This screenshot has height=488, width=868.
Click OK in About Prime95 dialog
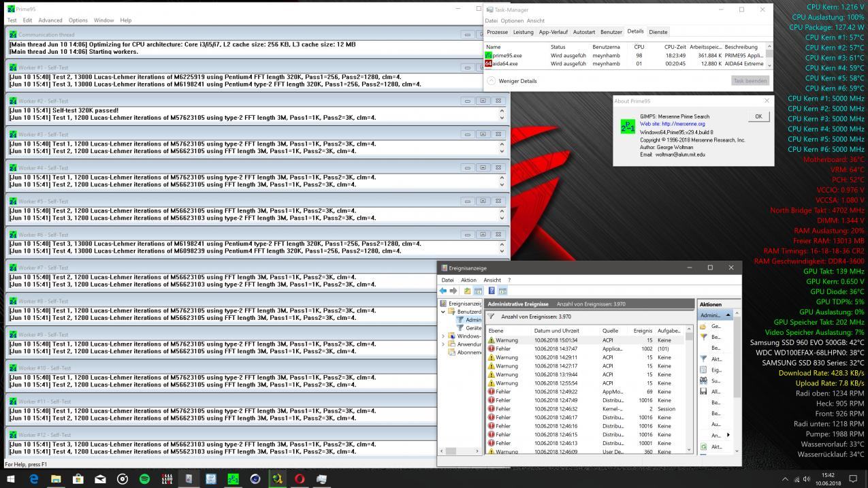click(x=758, y=116)
